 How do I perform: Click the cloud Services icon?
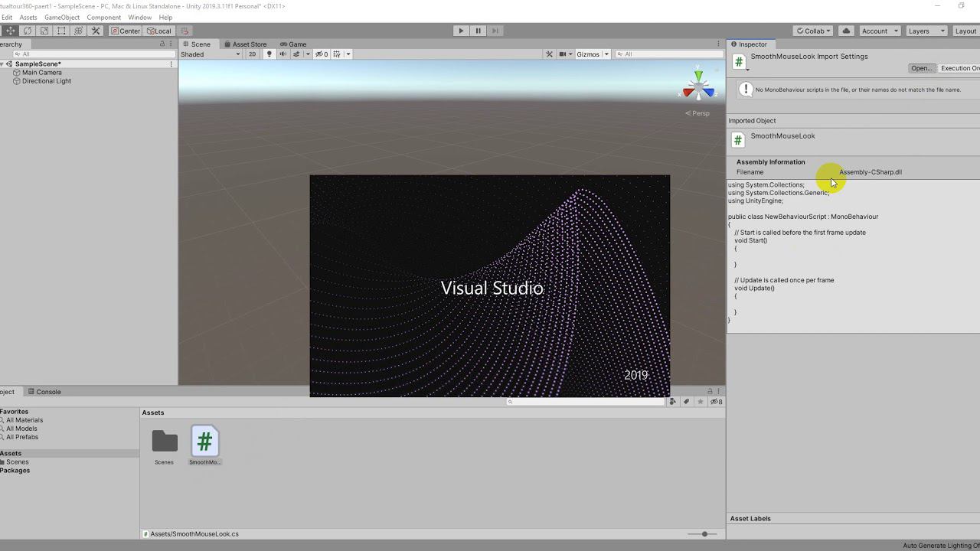click(846, 31)
